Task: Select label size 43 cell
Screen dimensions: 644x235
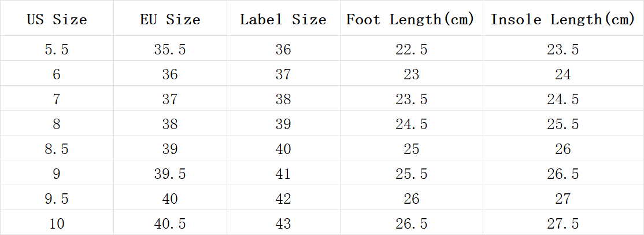Action: pos(283,223)
